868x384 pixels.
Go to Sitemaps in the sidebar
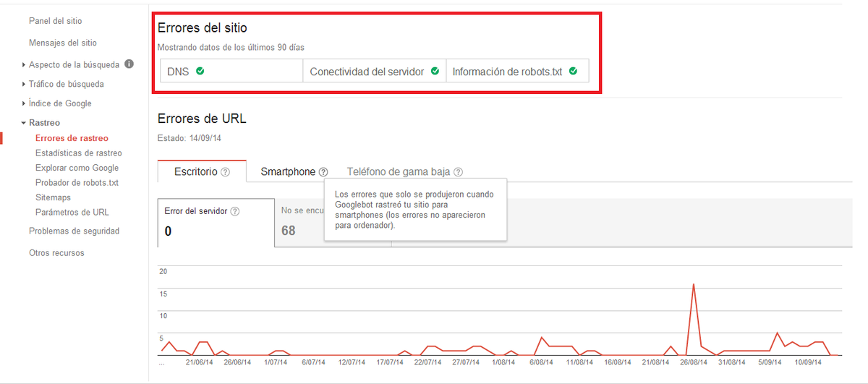pyautogui.click(x=53, y=197)
